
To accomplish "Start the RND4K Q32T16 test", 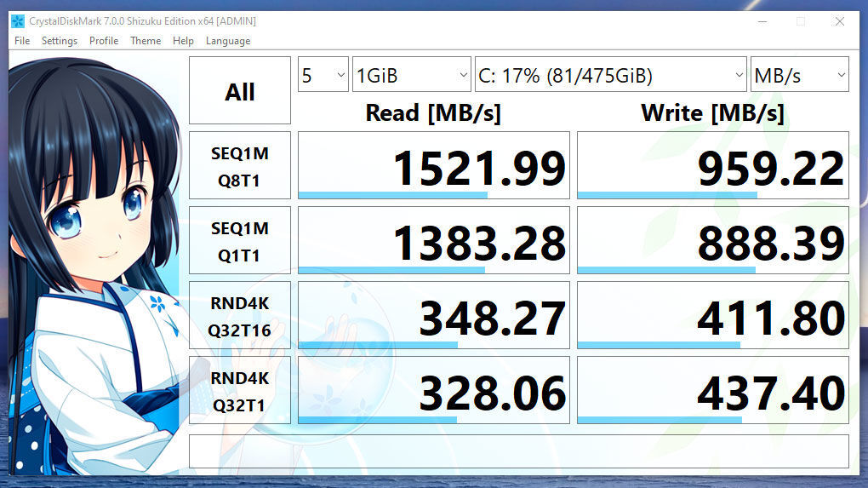I will pyautogui.click(x=240, y=315).
